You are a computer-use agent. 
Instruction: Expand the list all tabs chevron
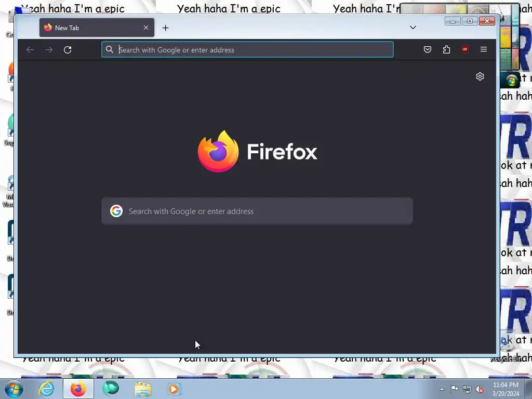coord(413,28)
